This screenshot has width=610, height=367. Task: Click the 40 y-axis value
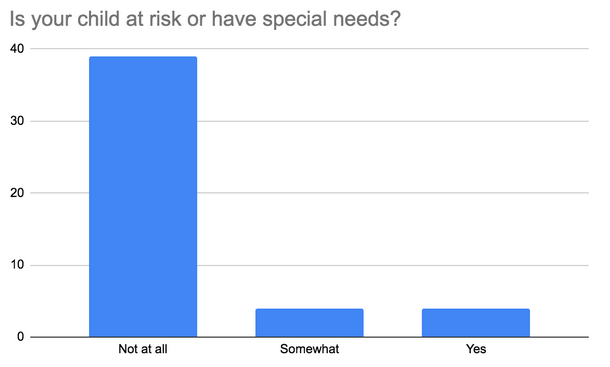pyautogui.click(x=17, y=49)
